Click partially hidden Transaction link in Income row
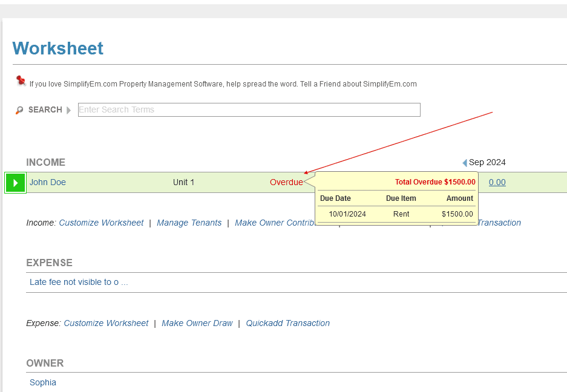 point(499,223)
